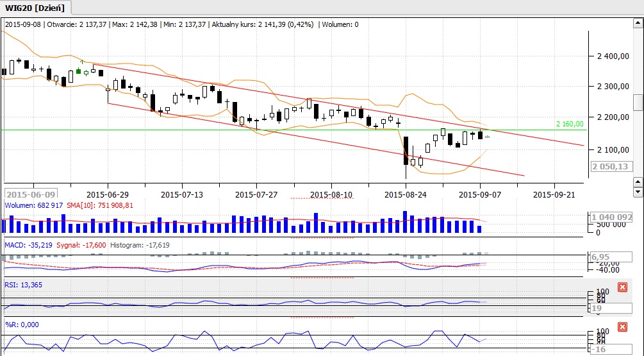
Task: Click the 2 300,00 price axis label
Action: coord(614,87)
